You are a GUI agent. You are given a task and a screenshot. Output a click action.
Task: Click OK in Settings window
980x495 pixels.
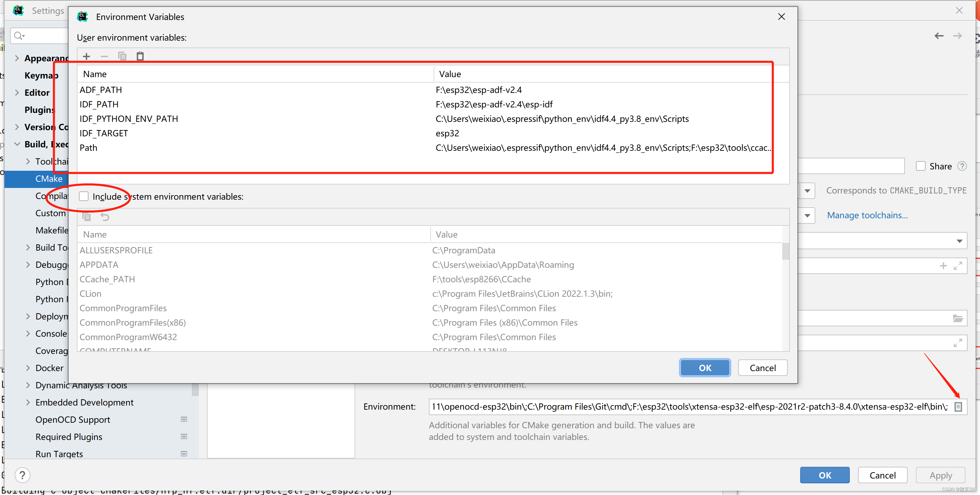(824, 475)
